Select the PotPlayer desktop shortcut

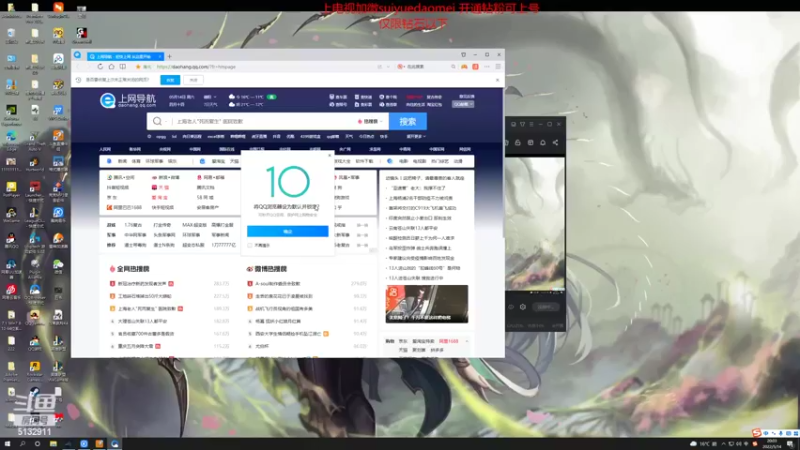11,189
